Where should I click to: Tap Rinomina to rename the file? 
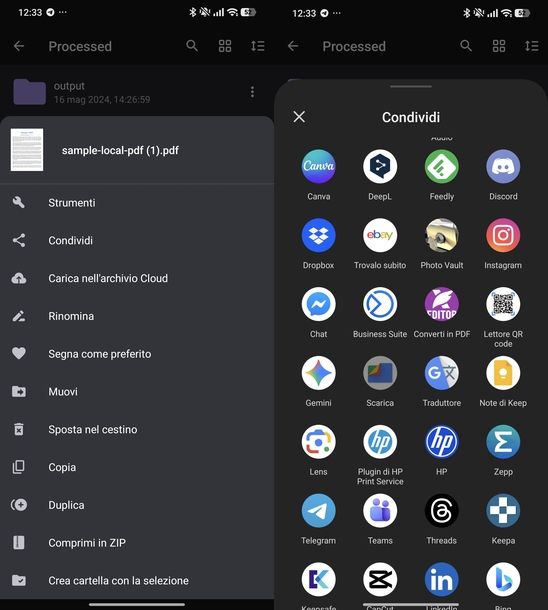(x=137, y=316)
